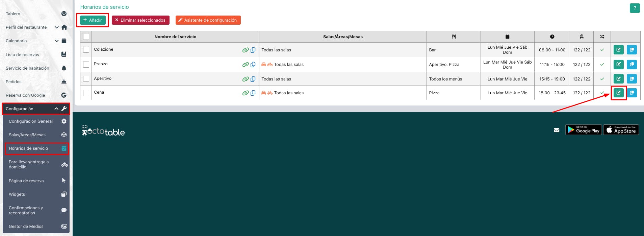Open the link icon in Pranzo row
644x236 pixels.
[246, 65]
